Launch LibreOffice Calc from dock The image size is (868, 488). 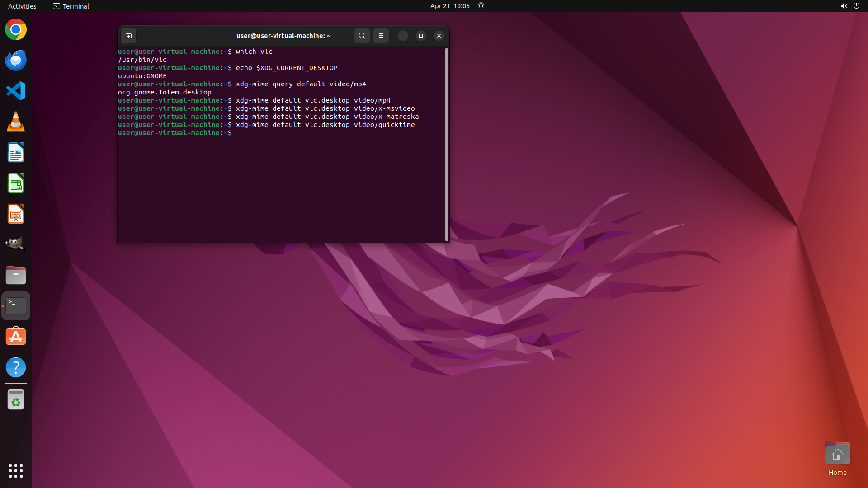16,183
